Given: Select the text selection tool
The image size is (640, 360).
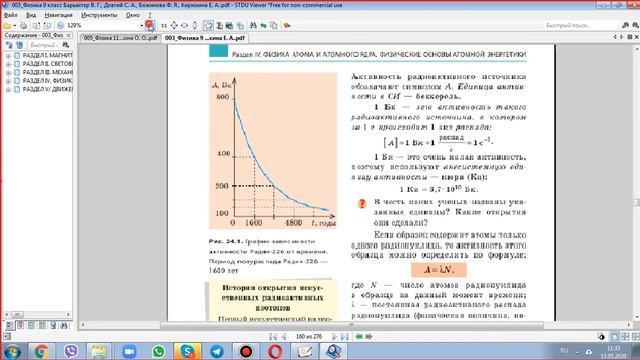Looking at the screenshot, I should [219, 26].
